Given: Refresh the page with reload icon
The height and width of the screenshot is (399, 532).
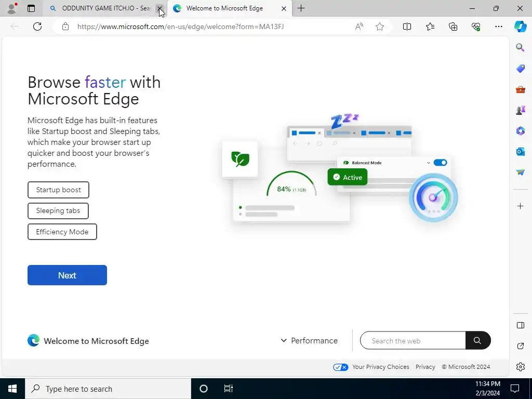Looking at the screenshot, I should pyautogui.click(x=37, y=26).
